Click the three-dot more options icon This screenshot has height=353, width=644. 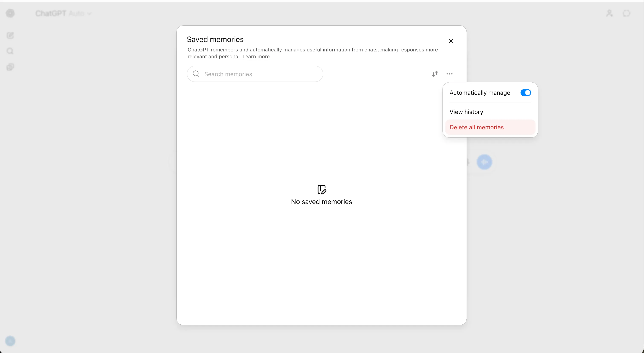tap(449, 74)
